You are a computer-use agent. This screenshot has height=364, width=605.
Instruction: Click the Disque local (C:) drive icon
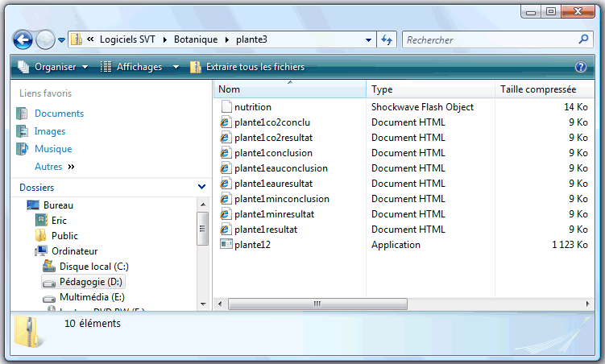49,266
